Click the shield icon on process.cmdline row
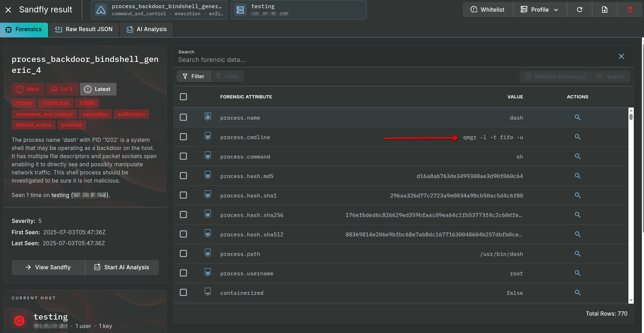 pos(208,136)
